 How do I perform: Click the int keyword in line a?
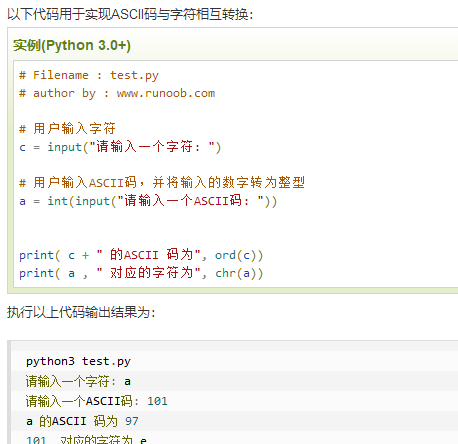(58, 201)
